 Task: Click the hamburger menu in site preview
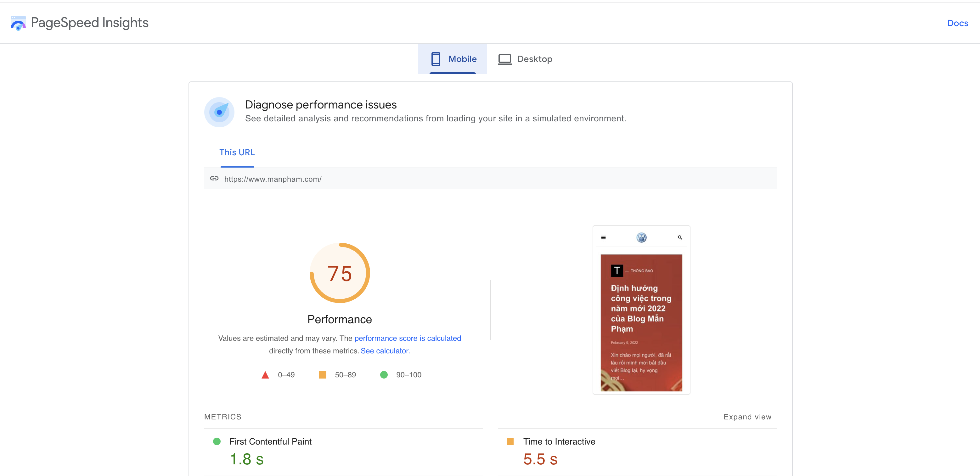click(603, 238)
